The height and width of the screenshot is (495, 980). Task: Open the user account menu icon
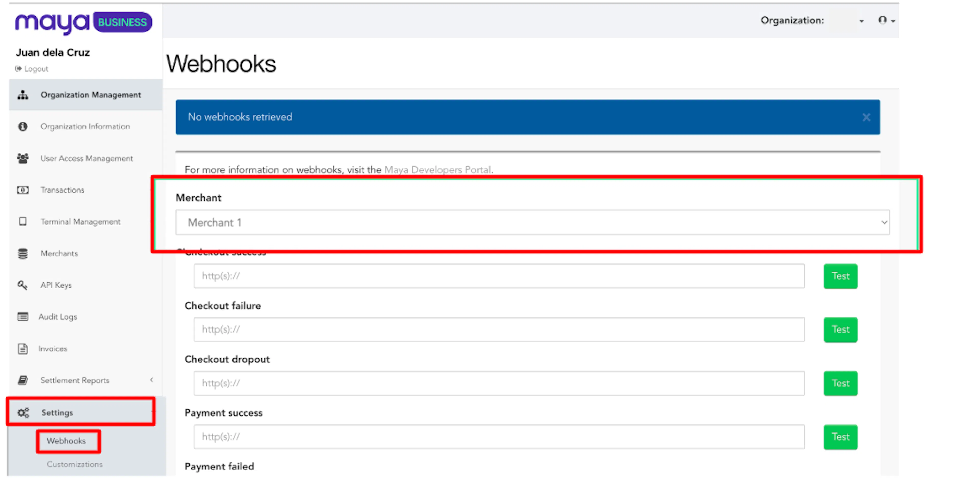[x=886, y=20]
